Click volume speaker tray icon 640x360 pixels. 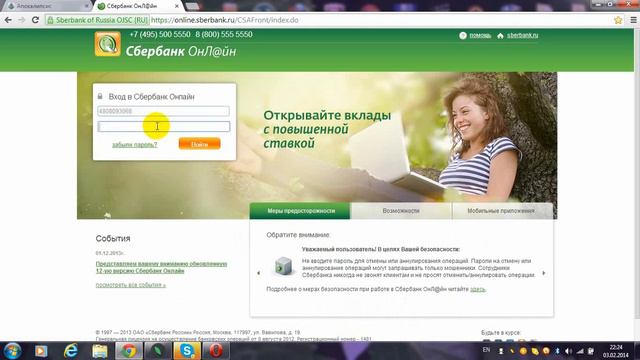click(569, 351)
